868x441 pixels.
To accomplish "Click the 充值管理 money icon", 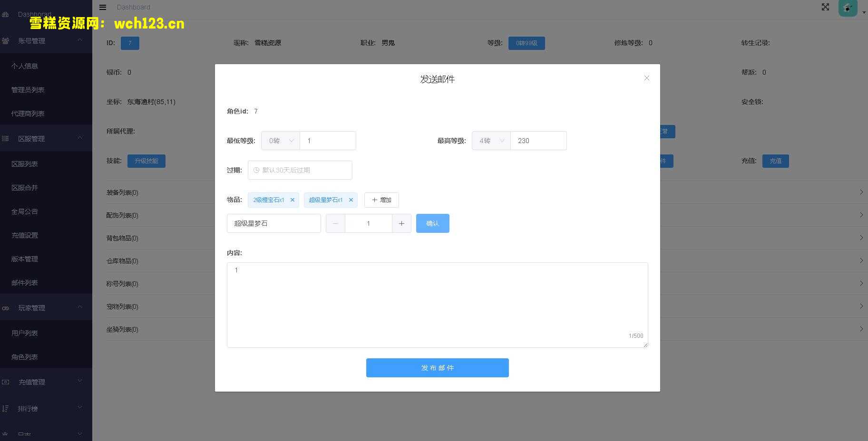I will tap(6, 382).
